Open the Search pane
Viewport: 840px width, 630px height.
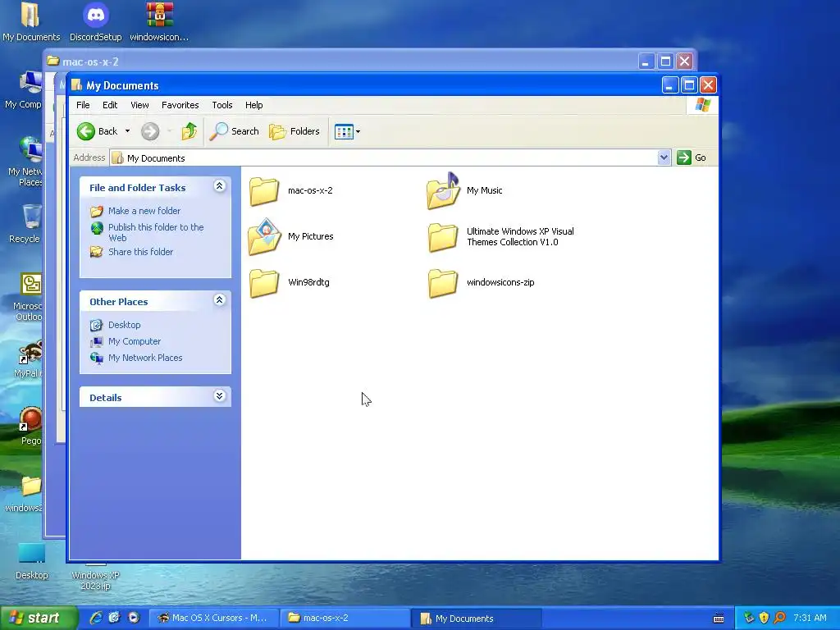point(235,131)
